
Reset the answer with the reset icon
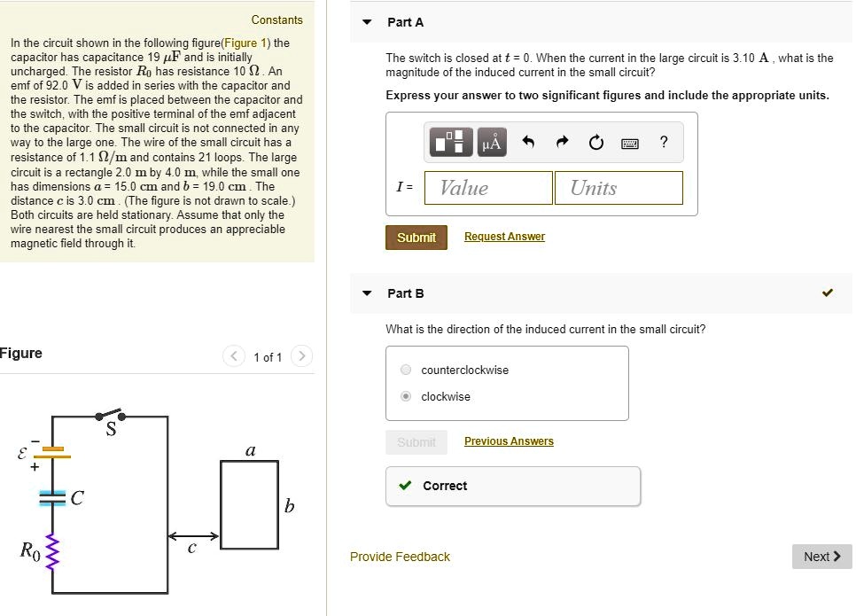tap(595, 142)
